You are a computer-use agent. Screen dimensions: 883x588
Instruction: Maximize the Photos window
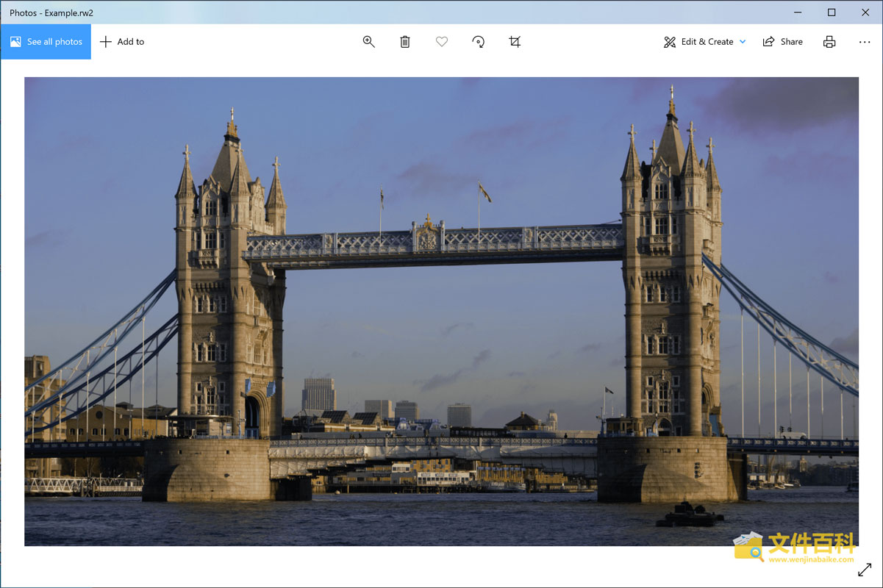tap(832, 12)
